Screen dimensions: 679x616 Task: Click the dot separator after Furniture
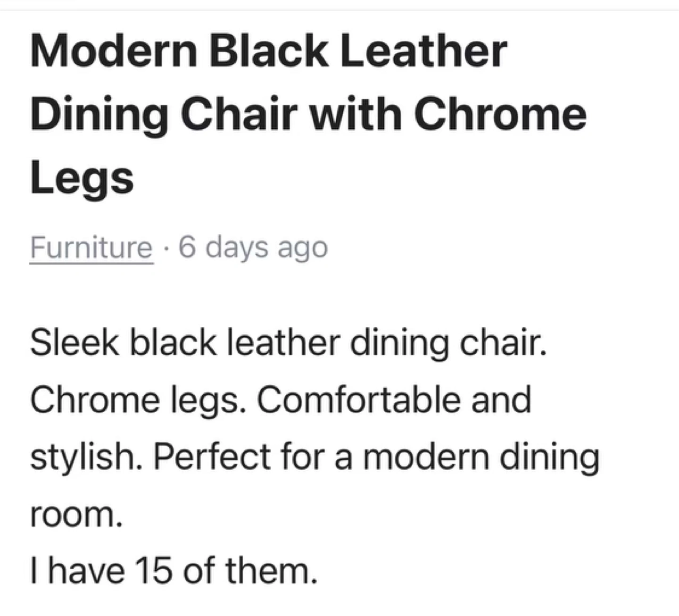click(x=166, y=249)
